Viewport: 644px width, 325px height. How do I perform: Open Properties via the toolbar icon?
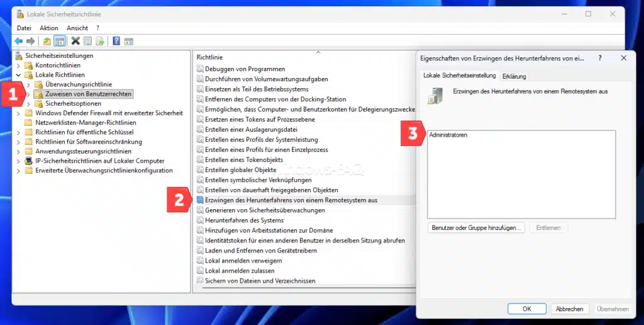[87, 41]
